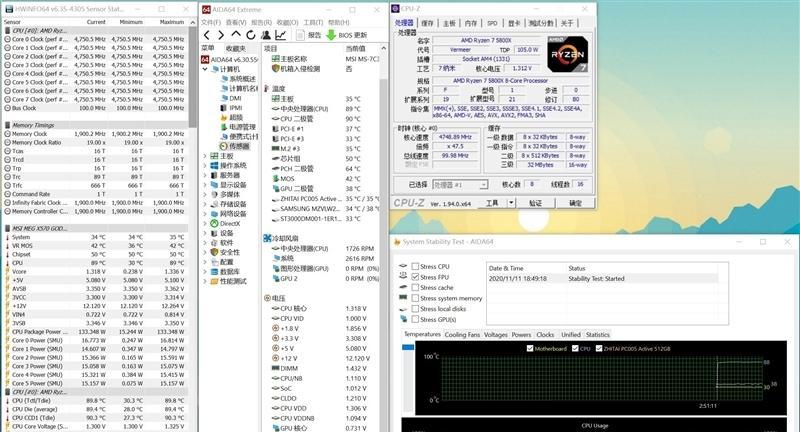Select the 电源管理 power management item
Image resolution: width=800 pixels, height=432 pixels.
pos(242,127)
